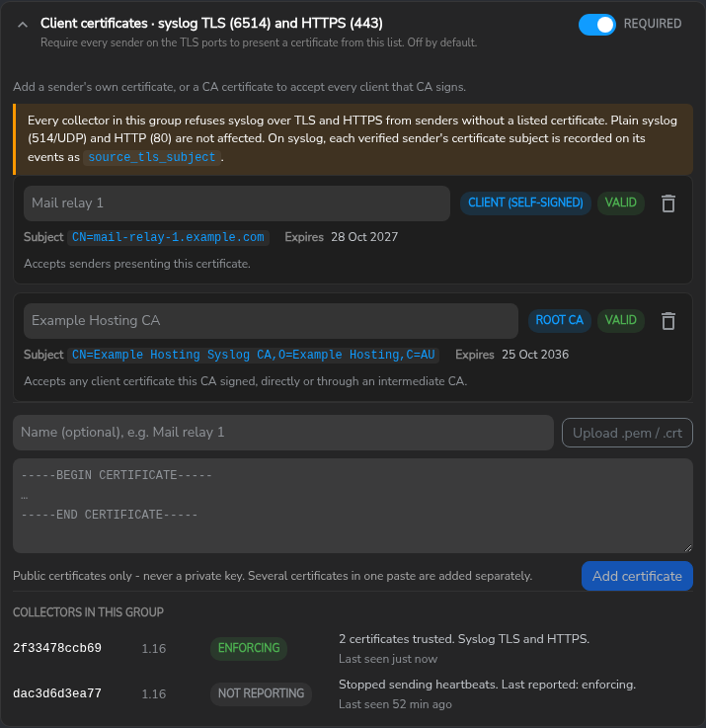Click the VALID badge on Example Hosting CA
The width and height of the screenshot is (706, 728).
click(621, 320)
